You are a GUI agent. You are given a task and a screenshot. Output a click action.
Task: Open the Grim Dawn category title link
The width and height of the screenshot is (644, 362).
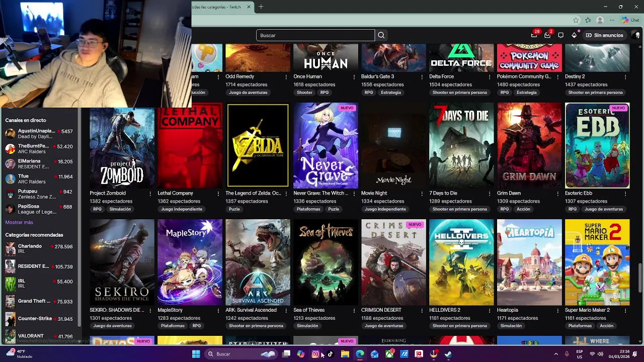509,193
